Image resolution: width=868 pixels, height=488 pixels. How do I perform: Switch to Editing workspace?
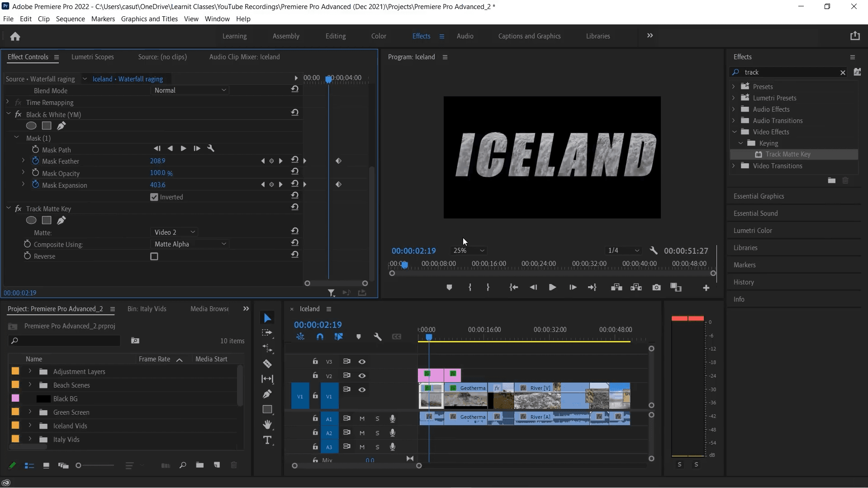tap(336, 36)
